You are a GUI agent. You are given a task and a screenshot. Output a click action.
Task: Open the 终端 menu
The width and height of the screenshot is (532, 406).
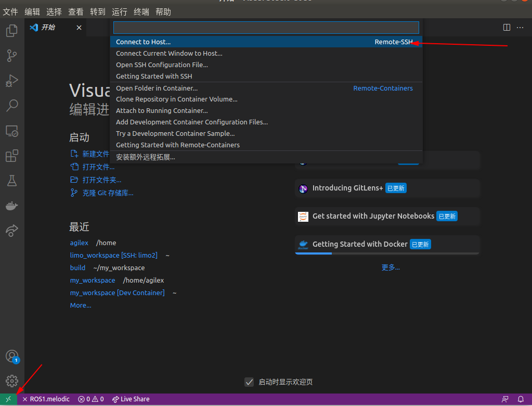pyautogui.click(x=141, y=11)
